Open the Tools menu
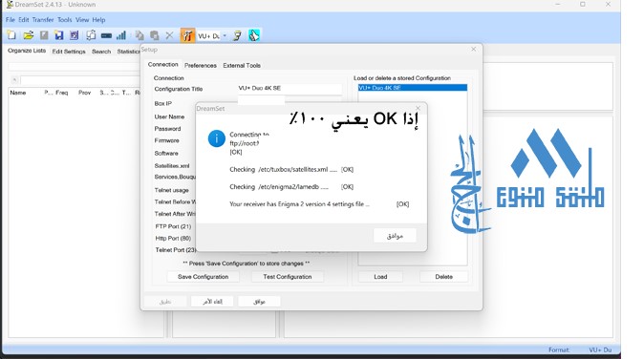Viewport: 644px width, 359px height. (64, 20)
